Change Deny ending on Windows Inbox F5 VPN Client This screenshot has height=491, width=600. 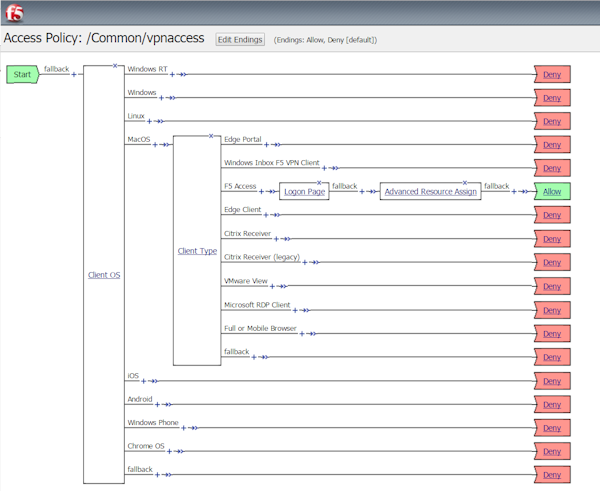tap(552, 168)
